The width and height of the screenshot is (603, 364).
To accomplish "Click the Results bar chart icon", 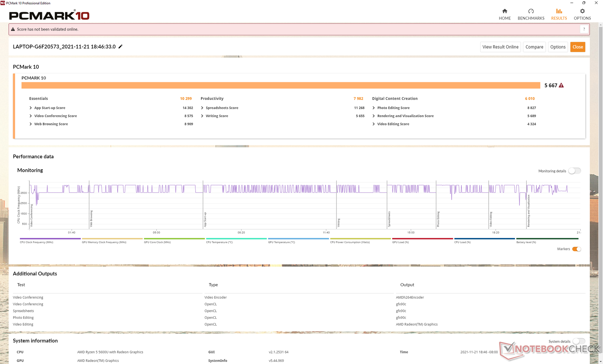I will click(559, 11).
